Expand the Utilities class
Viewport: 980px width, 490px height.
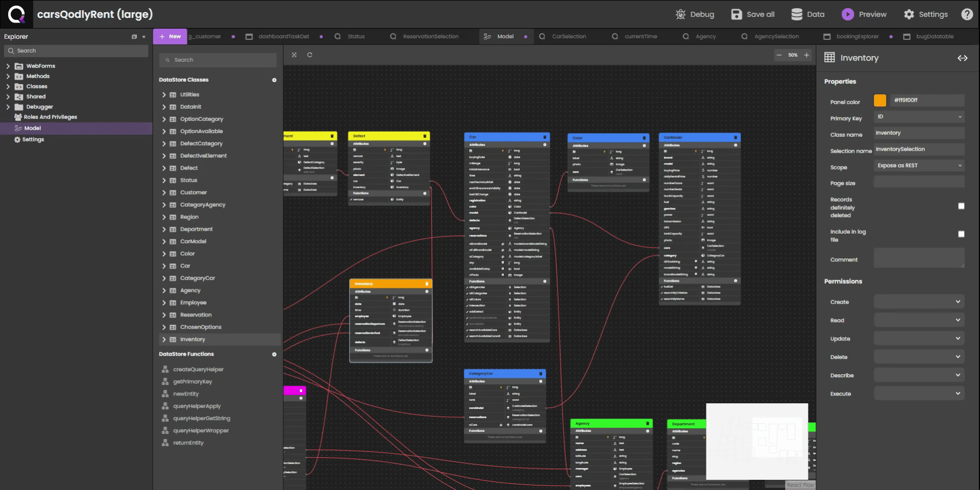click(164, 94)
